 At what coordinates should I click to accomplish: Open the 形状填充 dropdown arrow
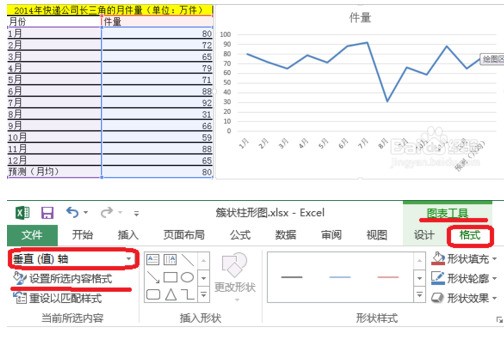(495, 259)
